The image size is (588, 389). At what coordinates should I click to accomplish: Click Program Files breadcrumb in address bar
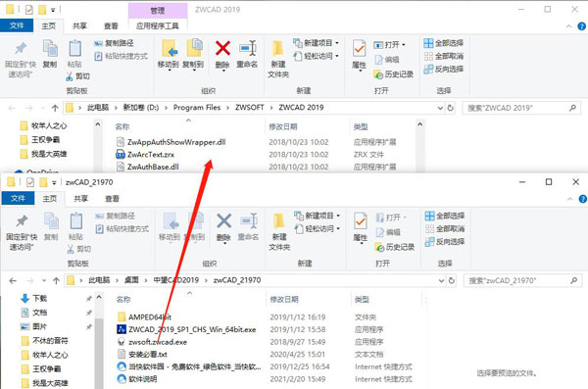pyautogui.click(x=197, y=108)
